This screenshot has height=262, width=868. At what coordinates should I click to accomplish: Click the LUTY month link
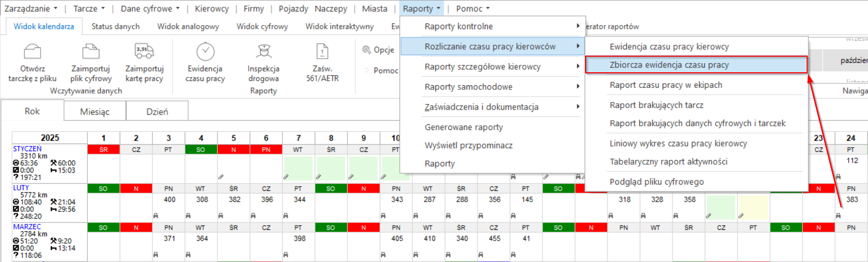[21, 188]
